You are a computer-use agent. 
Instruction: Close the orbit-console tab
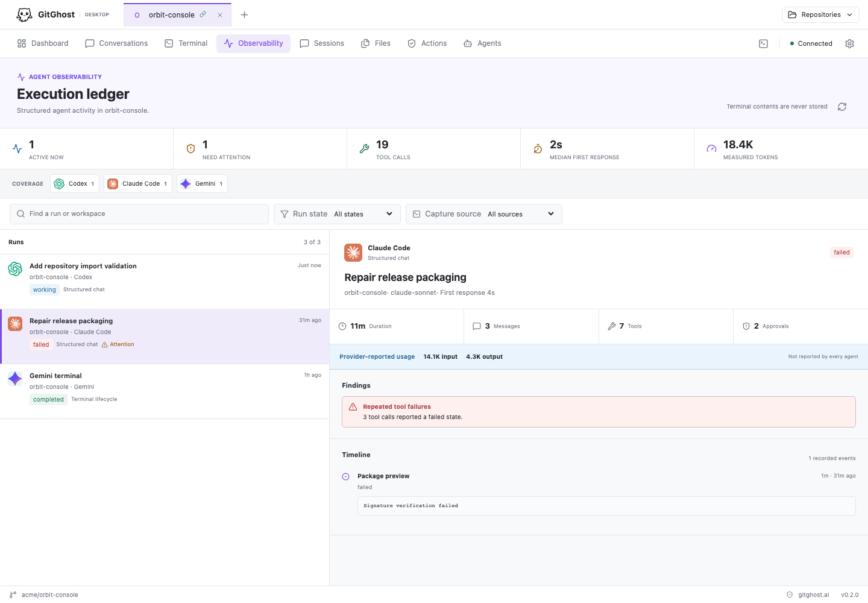(220, 15)
